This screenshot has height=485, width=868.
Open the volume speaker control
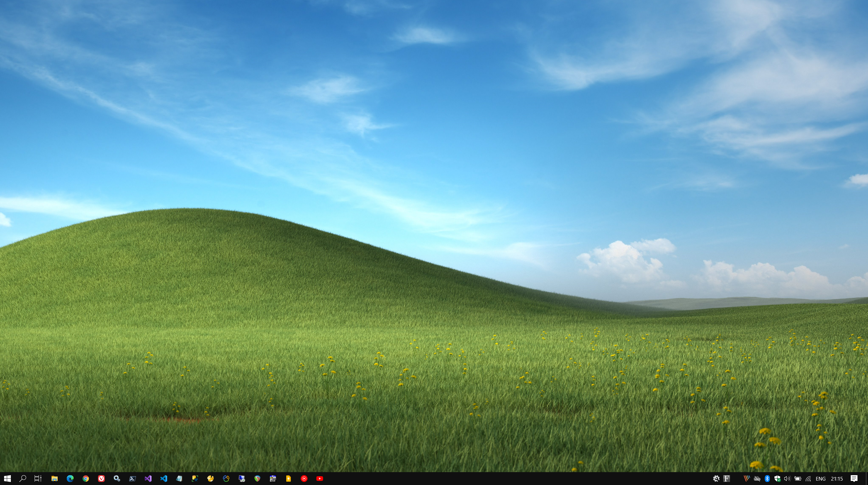click(x=787, y=479)
